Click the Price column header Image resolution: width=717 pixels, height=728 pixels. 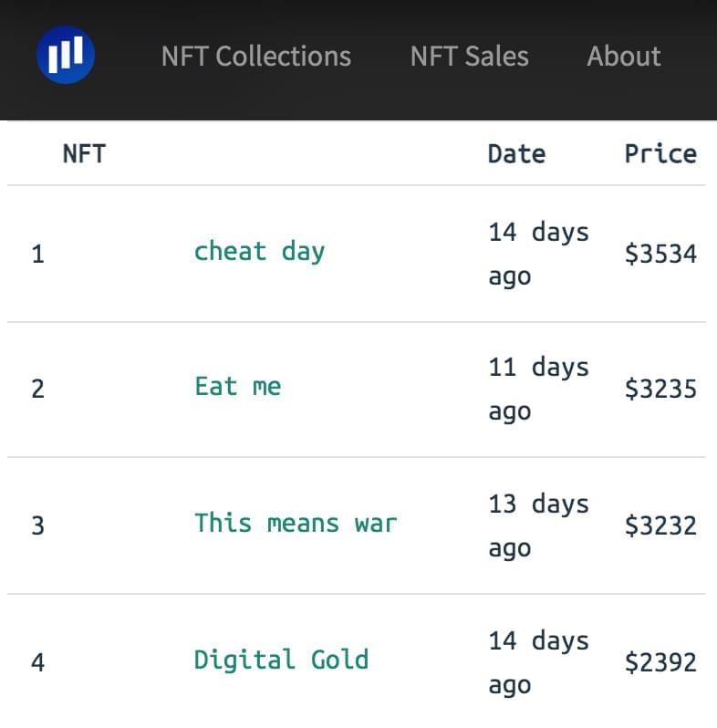coord(660,153)
